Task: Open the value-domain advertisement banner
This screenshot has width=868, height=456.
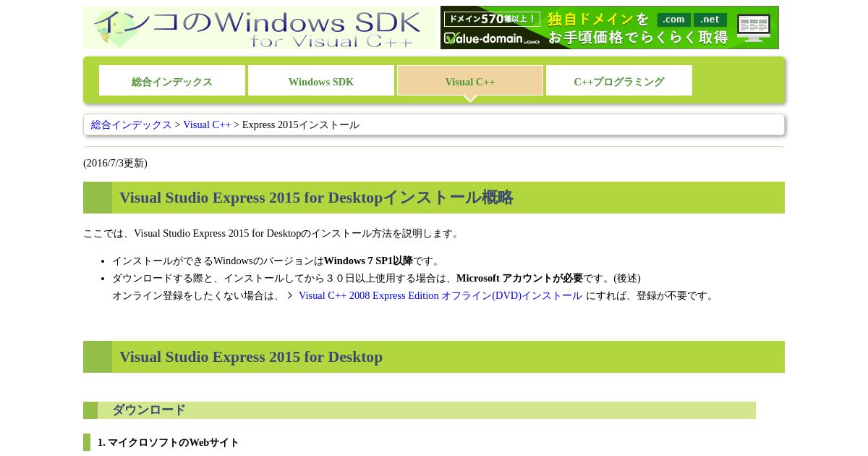Action: click(x=610, y=28)
